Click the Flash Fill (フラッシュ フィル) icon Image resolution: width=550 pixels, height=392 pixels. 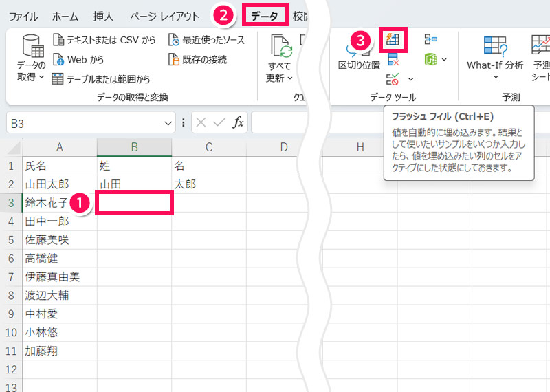tap(393, 39)
